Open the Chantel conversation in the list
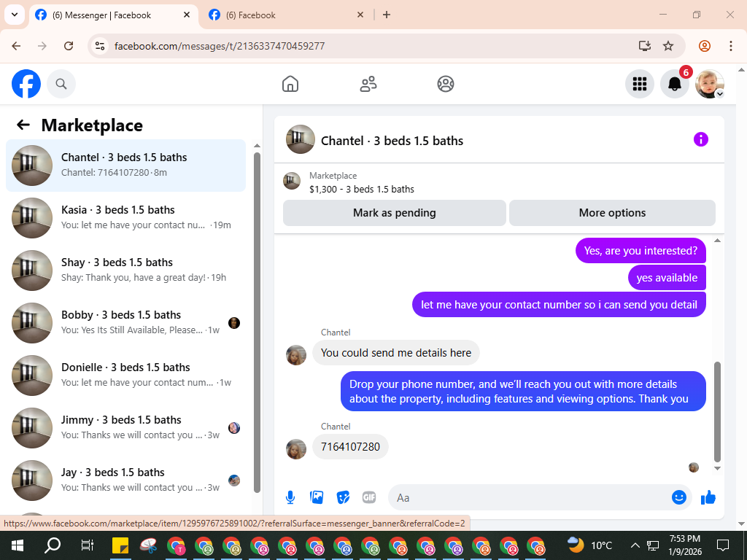 125,166
